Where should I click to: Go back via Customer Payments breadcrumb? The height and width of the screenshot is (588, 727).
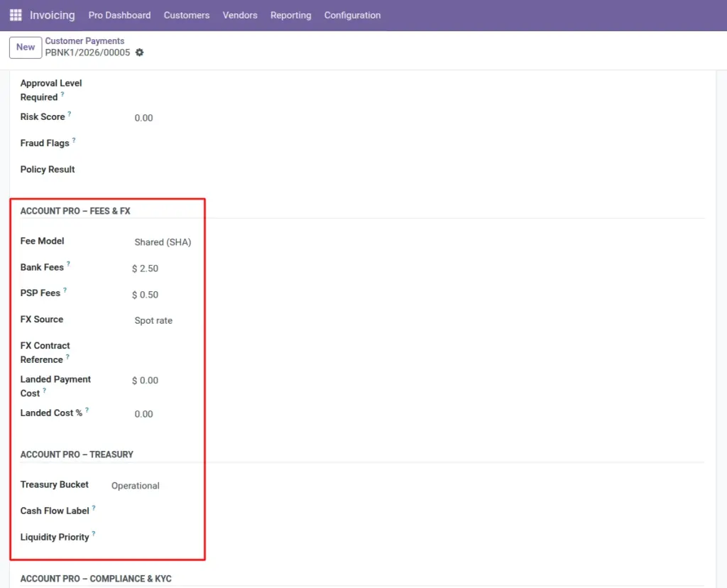pyautogui.click(x=84, y=40)
